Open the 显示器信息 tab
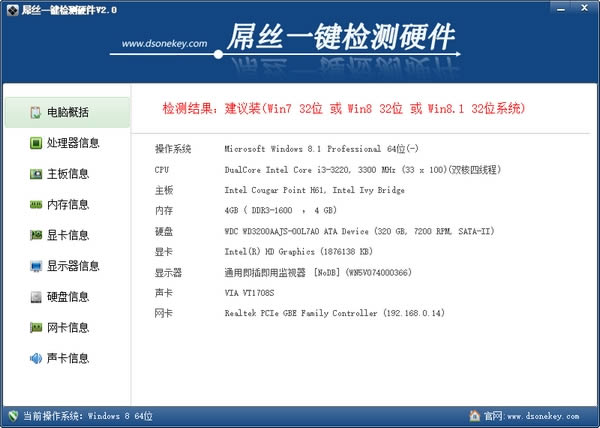This screenshot has width=600, height=428. click(67, 266)
